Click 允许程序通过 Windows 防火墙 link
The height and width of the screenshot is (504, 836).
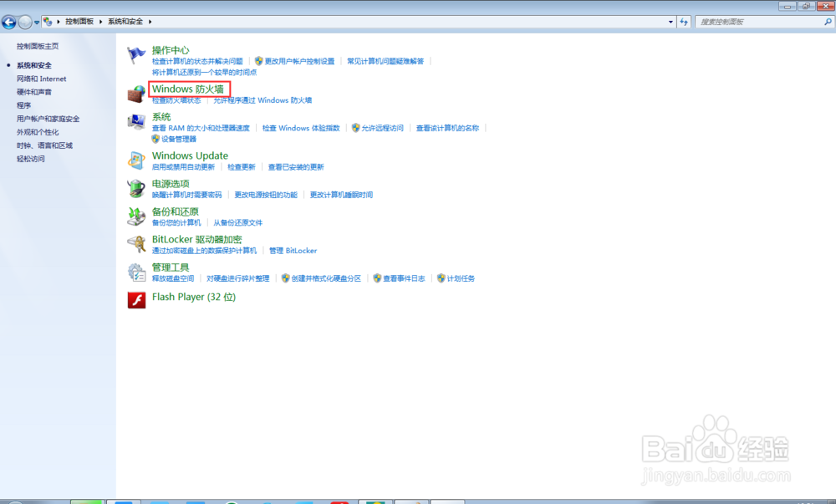[263, 100]
